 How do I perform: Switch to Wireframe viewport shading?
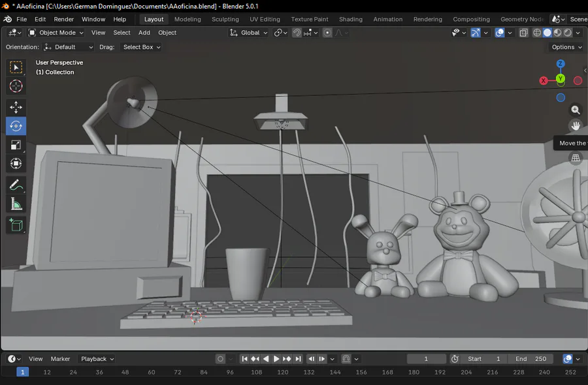tap(537, 33)
